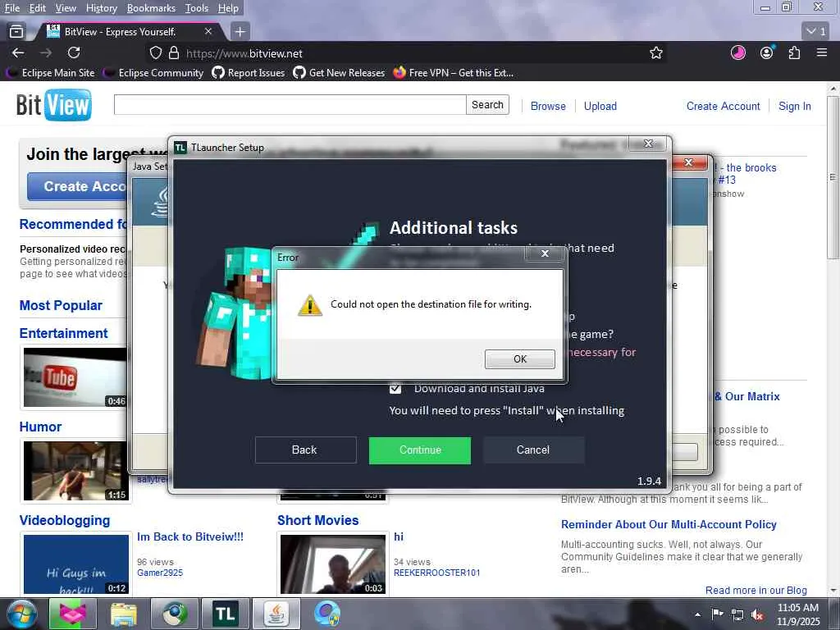Click the padlock site information icon
Viewport: 840px width, 630px height.
coord(174,53)
